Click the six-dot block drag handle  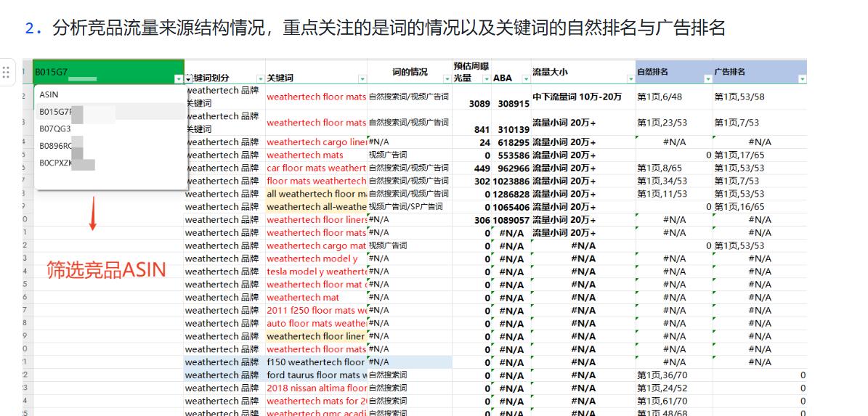click(6, 72)
